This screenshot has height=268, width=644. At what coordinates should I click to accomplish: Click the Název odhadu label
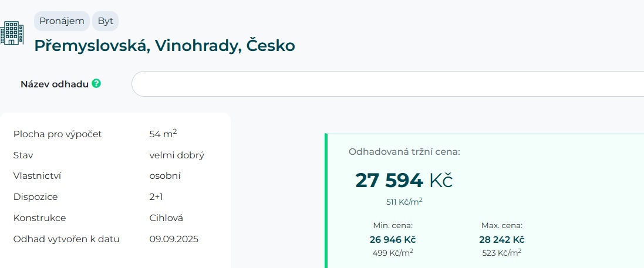point(55,84)
